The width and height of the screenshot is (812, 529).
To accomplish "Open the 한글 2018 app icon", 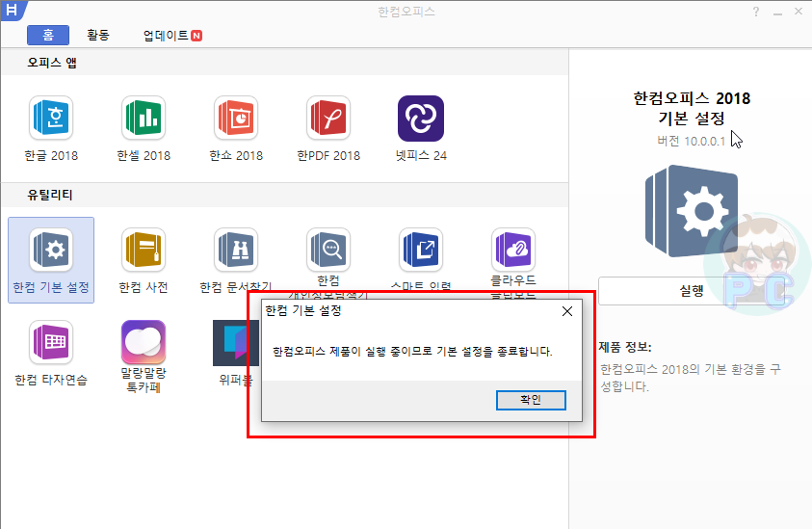I will click(51, 119).
